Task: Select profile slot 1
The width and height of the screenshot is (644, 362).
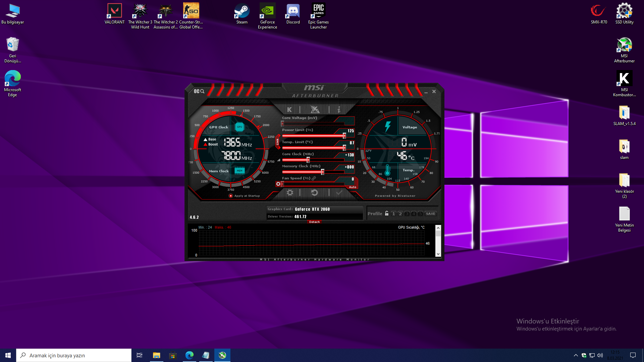Action: [x=394, y=214]
